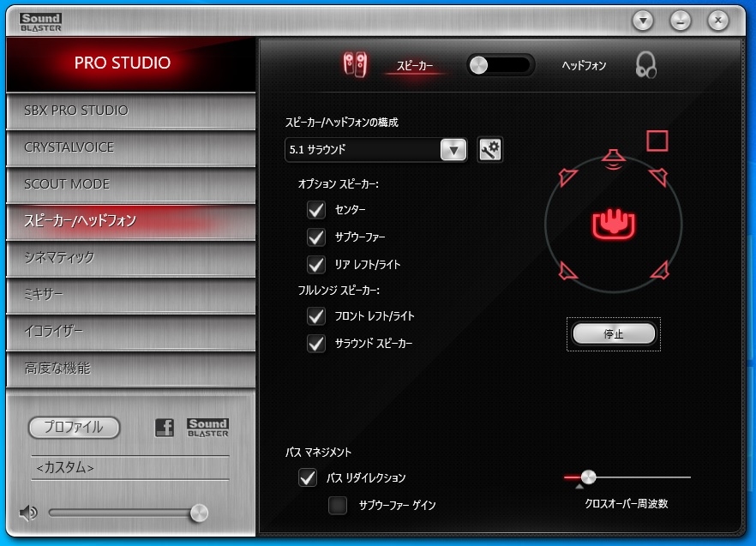Test the rear right speaker icon

660,270
